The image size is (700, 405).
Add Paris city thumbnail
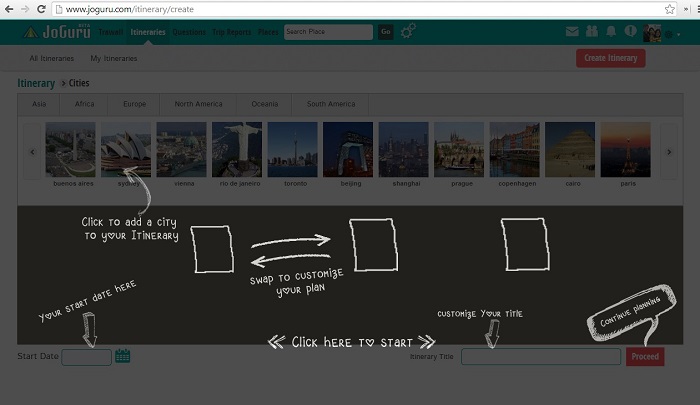625,150
